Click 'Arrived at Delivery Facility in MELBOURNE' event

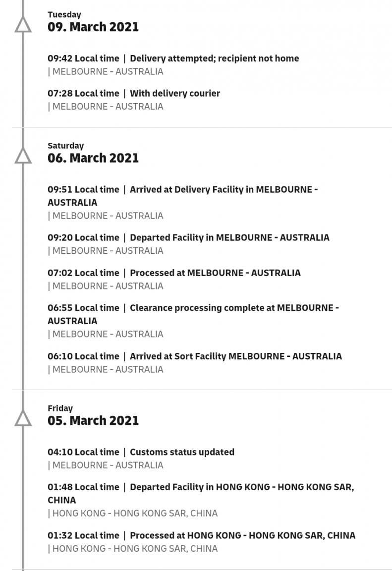[183, 196]
